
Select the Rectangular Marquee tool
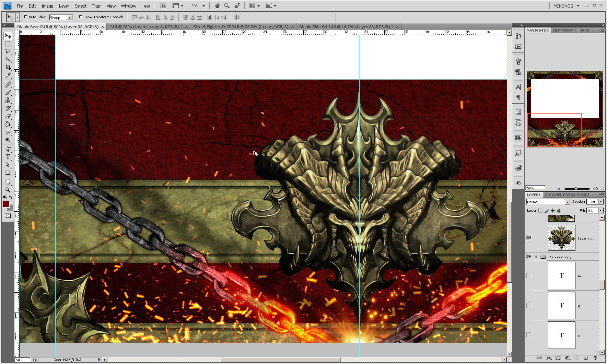click(8, 44)
